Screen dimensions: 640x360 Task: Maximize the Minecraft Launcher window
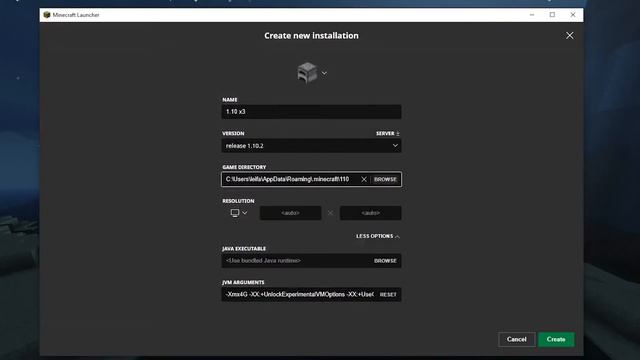tap(552, 15)
